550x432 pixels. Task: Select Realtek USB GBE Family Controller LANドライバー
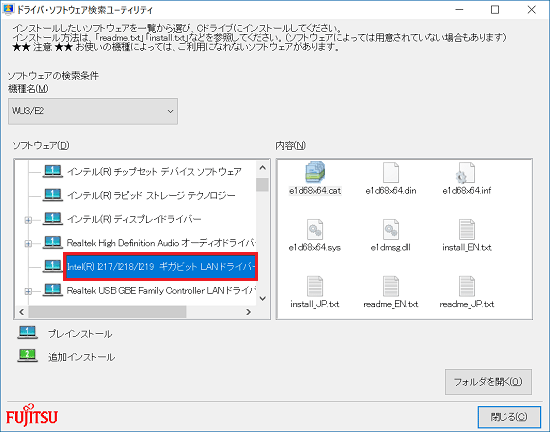click(x=161, y=290)
